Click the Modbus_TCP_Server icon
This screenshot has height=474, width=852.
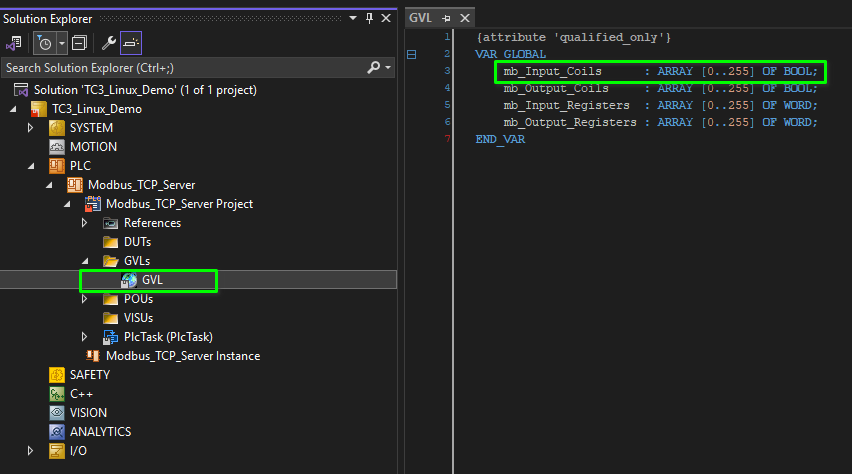(x=74, y=185)
